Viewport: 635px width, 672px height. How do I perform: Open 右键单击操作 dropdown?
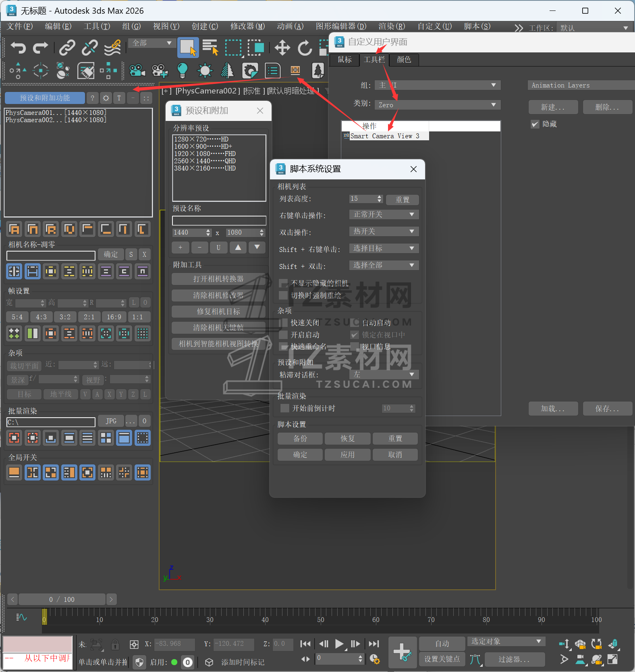click(384, 214)
